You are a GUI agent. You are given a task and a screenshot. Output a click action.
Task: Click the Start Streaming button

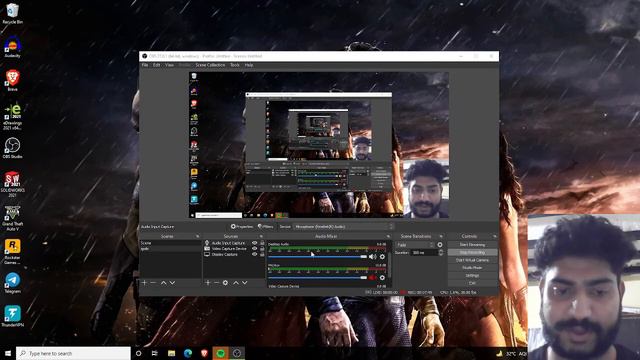click(x=472, y=245)
